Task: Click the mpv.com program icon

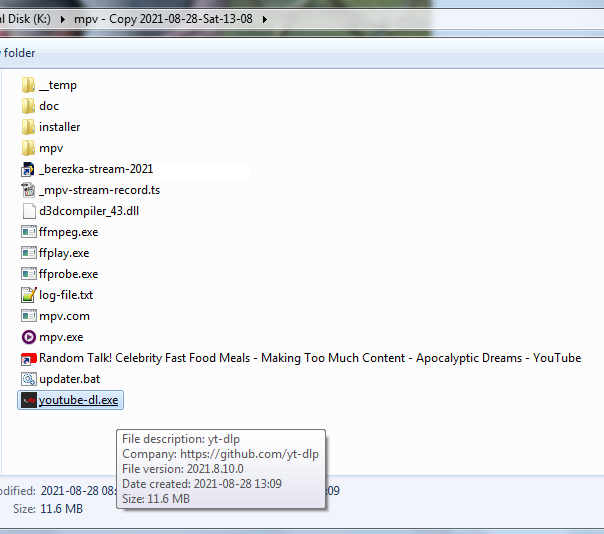Action: tap(29, 316)
